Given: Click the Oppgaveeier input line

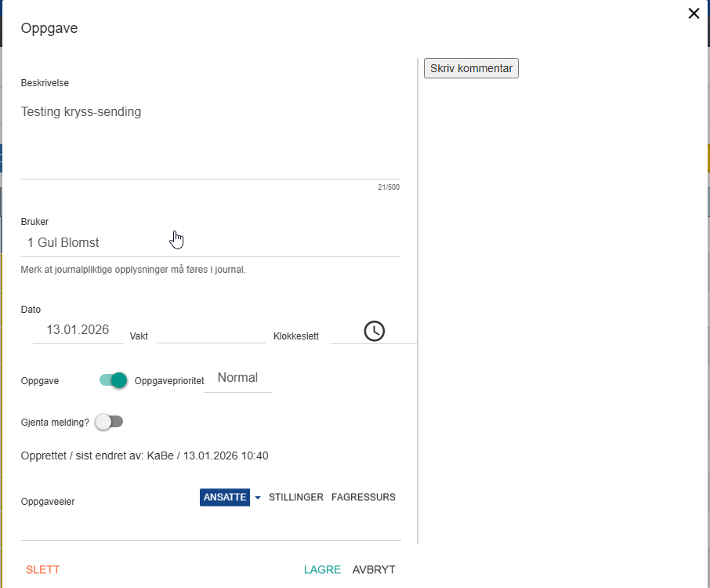Looking at the screenshot, I should [x=210, y=528].
